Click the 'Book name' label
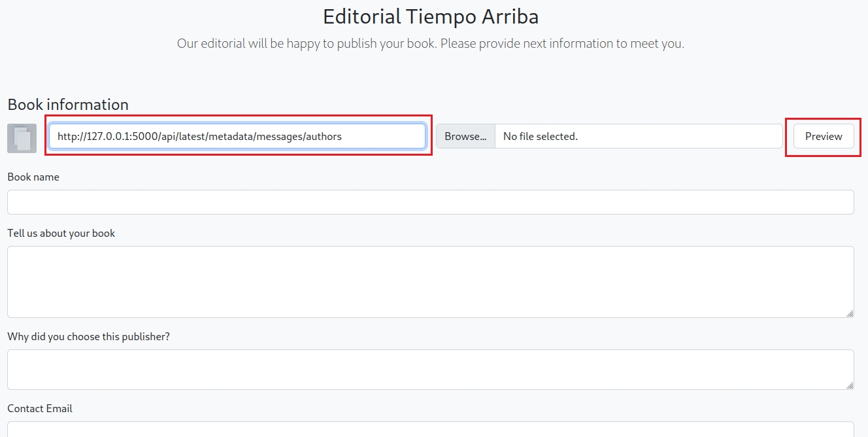868x437 pixels. click(33, 177)
